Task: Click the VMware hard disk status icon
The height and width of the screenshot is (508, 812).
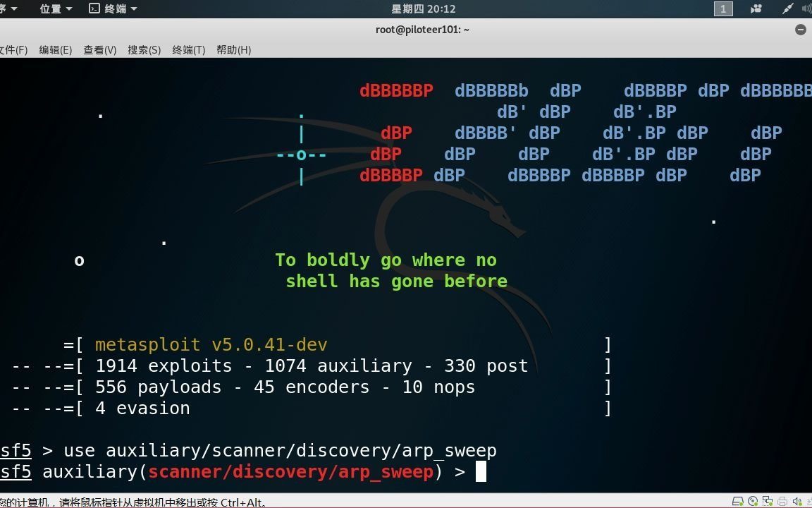Action: [x=737, y=501]
